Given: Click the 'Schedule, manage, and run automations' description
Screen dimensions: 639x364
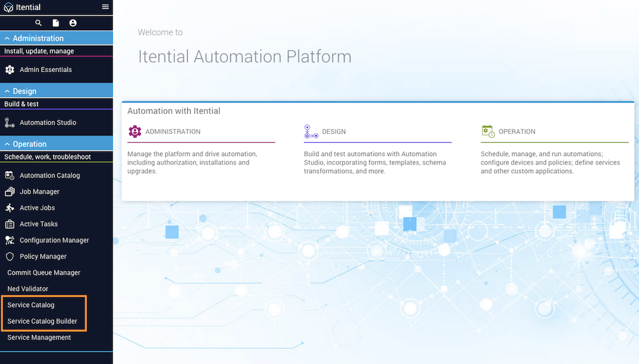Looking at the screenshot, I should click(x=550, y=163).
